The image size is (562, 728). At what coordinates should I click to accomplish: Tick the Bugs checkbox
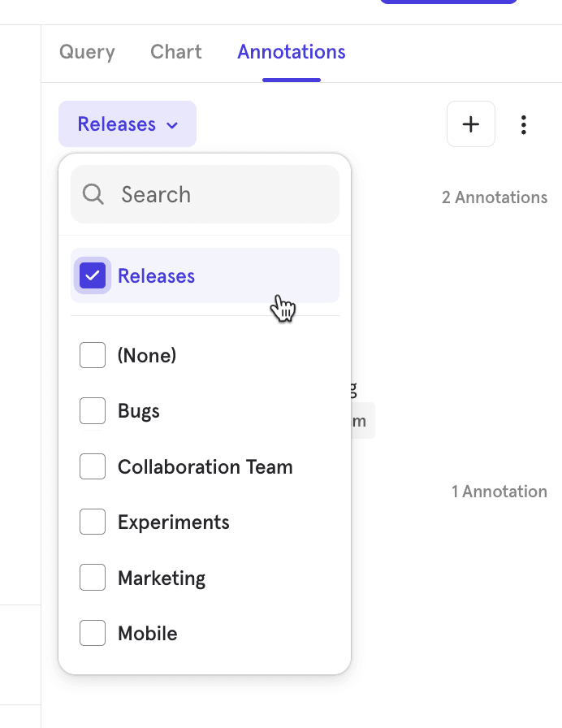(x=93, y=411)
